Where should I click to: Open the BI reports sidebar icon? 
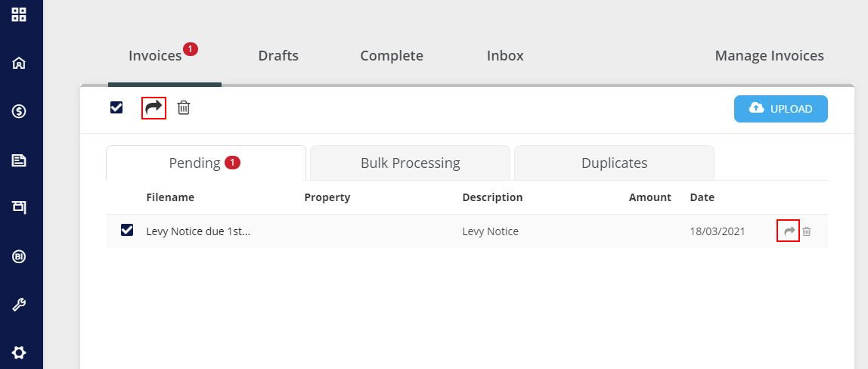19,256
